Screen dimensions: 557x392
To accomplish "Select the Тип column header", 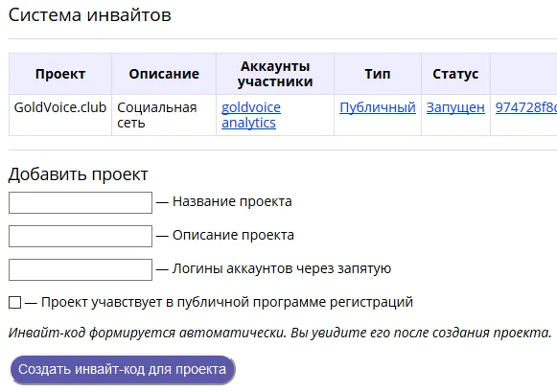I will coord(378,74).
